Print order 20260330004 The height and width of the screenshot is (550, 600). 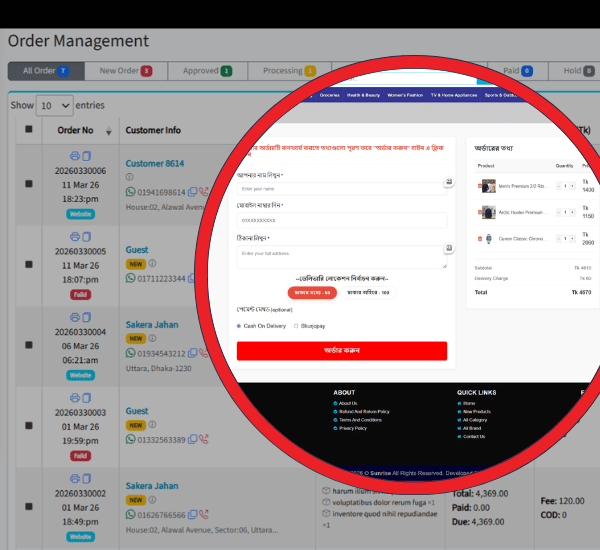75,317
